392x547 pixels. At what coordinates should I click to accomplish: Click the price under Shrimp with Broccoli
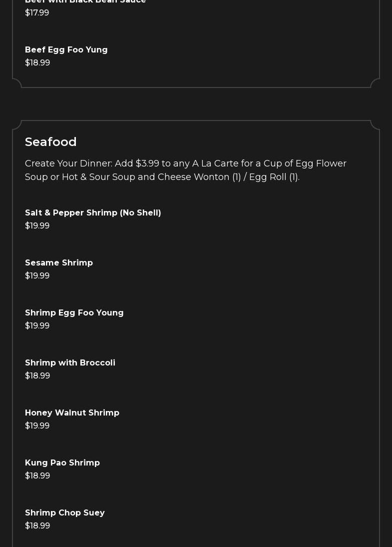[x=37, y=375]
